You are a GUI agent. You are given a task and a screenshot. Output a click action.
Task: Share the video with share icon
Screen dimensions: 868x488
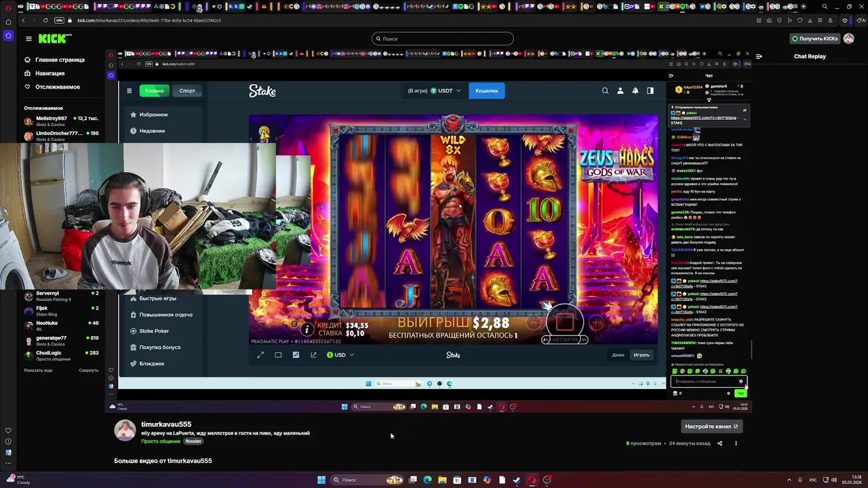[x=720, y=443]
